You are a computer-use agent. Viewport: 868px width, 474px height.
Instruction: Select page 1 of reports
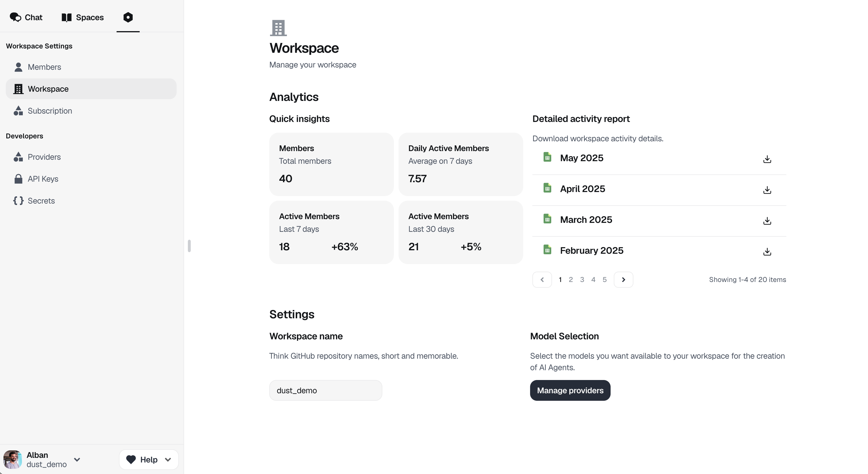pyautogui.click(x=560, y=280)
